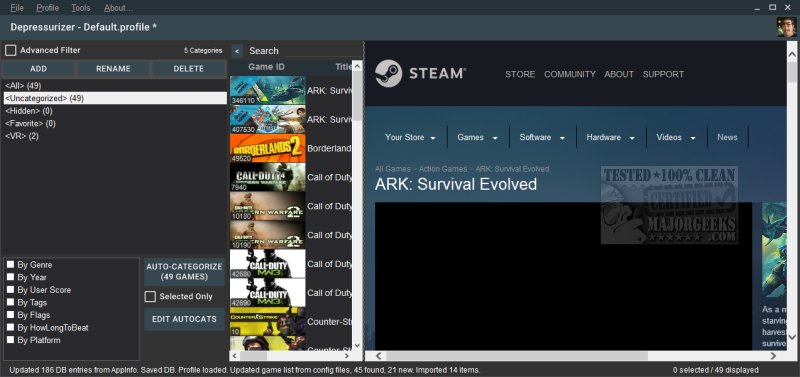Open the STORE link in Steam header
Image resolution: width=800 pixels, height=377 pixels.
click(x=520, y=74)
